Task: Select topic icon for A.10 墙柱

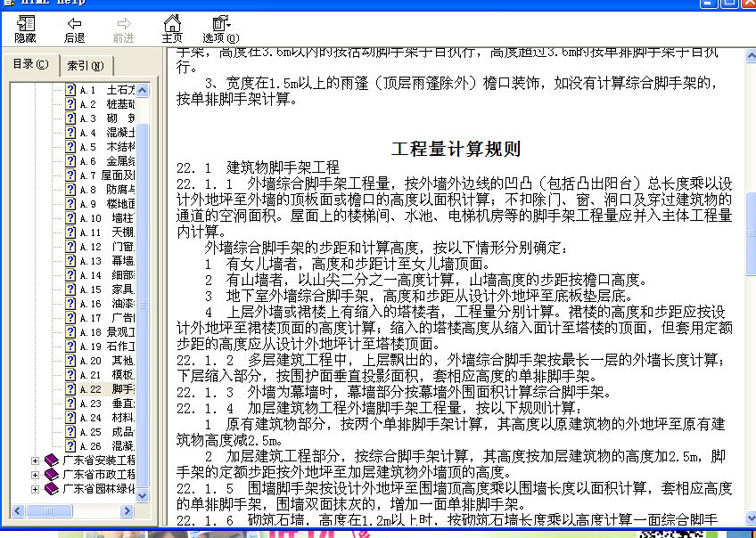Action: [70, 217]
